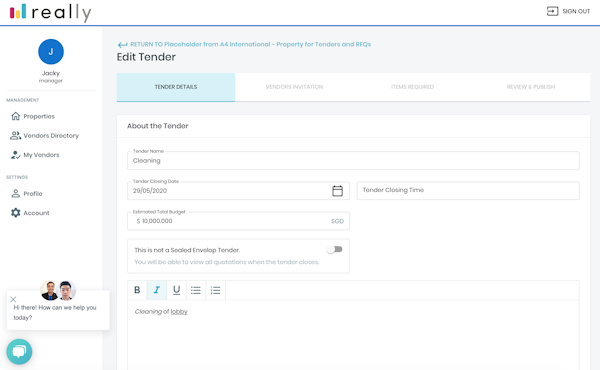Toggle bold formatting
This screenshot has height=370, width=600.
(x=137, y=290)
